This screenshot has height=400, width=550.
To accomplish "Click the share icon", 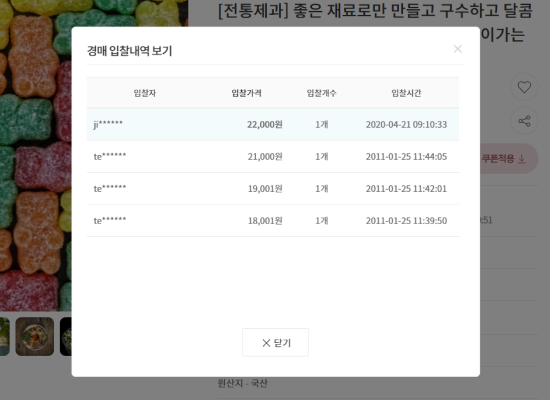I will [524, 121].
